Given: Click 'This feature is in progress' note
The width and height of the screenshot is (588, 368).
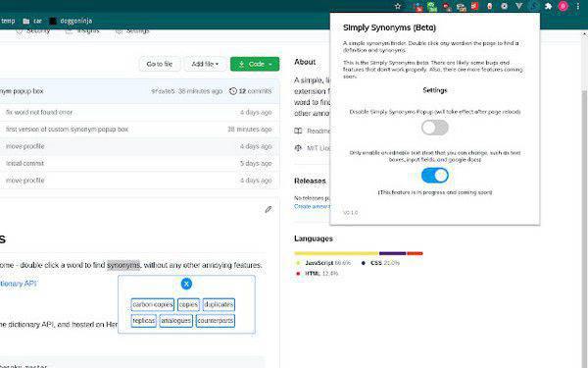Looking at the screenshot, I should (x=434, y=192).
